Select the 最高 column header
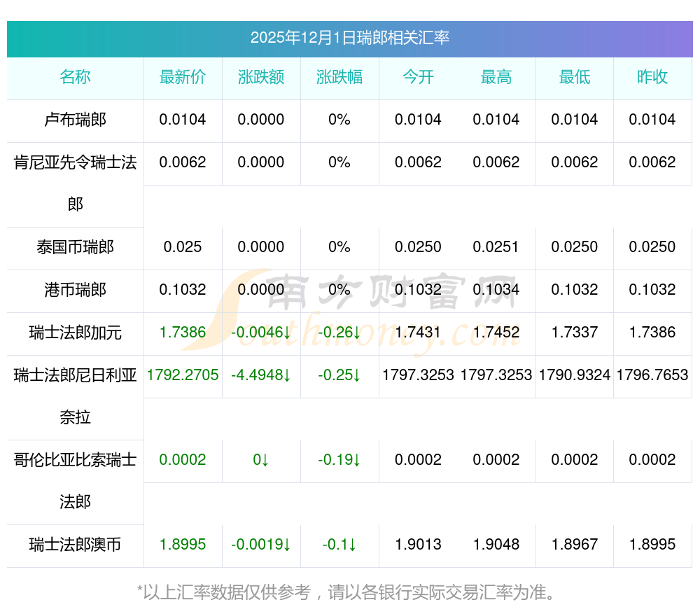This screenshot has height=614, width=700. (x=496, y=78)
